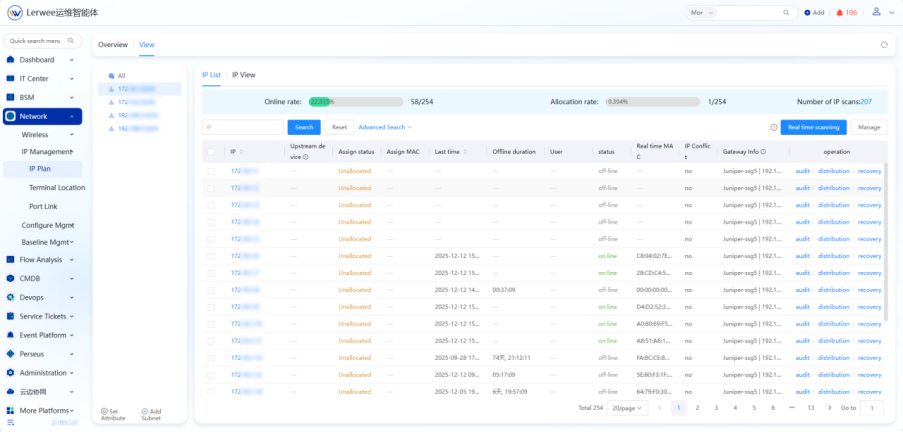Click the Dashboard icon in the sidebar
The width and height of the screenshot is (903, 432).
point(11,60)
